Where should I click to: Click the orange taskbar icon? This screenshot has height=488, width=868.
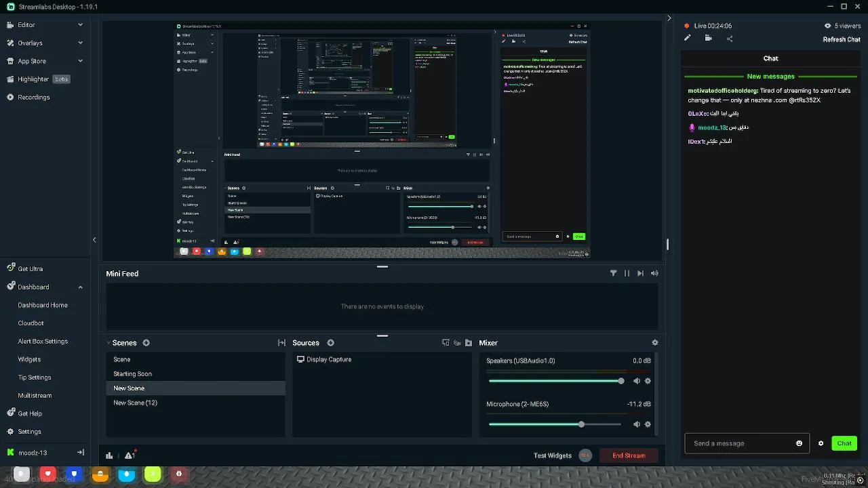pyautogui.click(x=100, y=474)
